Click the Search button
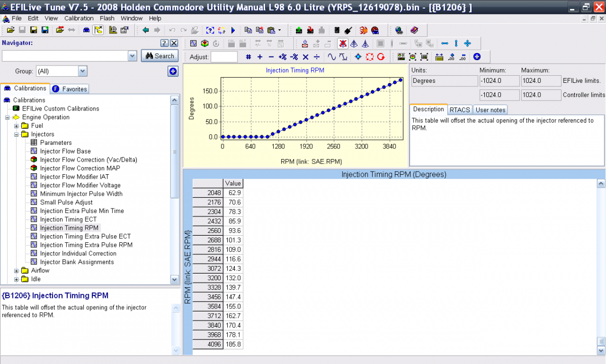 click(x=160, y=56)
